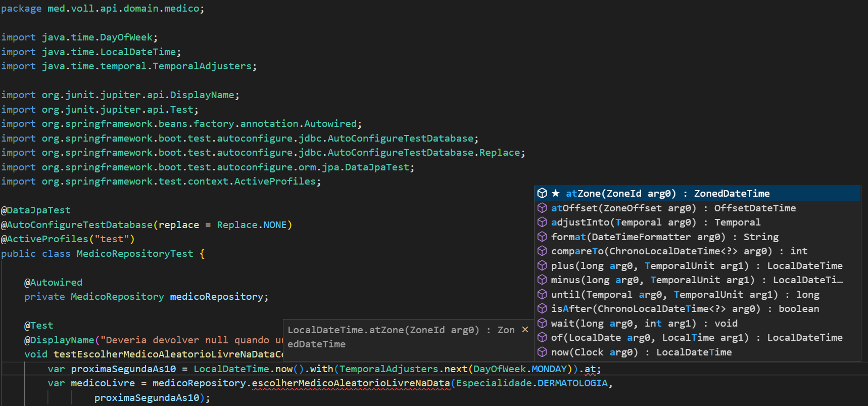Click the DisplayName import line
The width and height of the screenshot is (868, 406).
tap(120, 95)
